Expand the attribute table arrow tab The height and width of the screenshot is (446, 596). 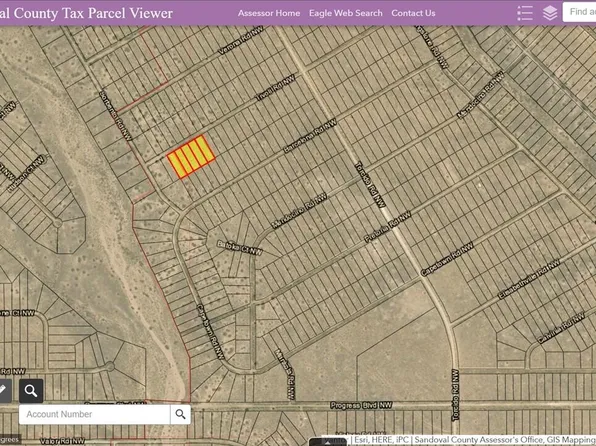(327, 442)
